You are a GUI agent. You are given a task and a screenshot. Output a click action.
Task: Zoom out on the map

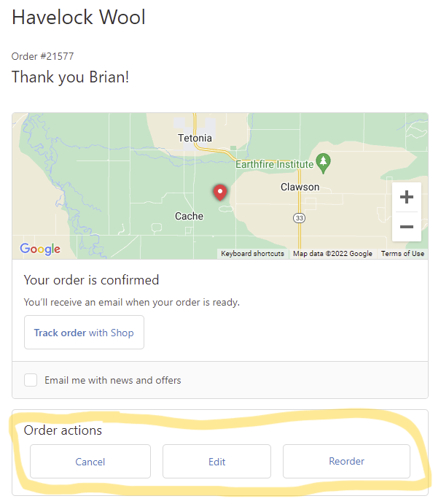[407, 227]
